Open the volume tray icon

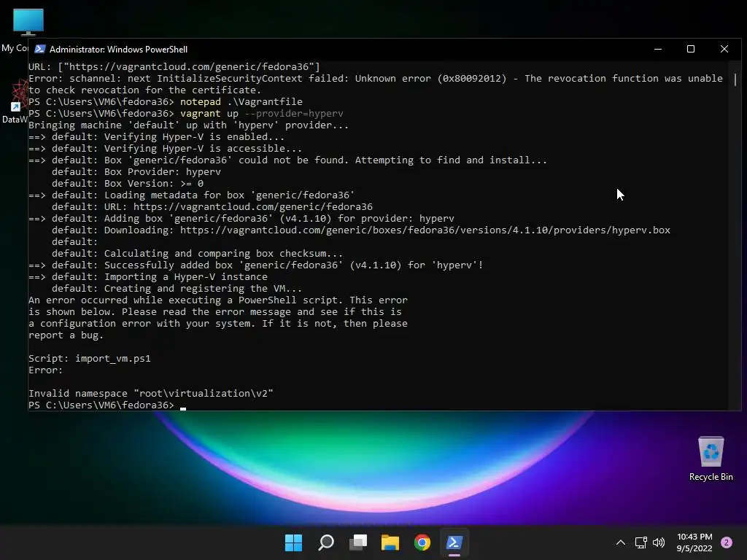(x=659, y=542)
